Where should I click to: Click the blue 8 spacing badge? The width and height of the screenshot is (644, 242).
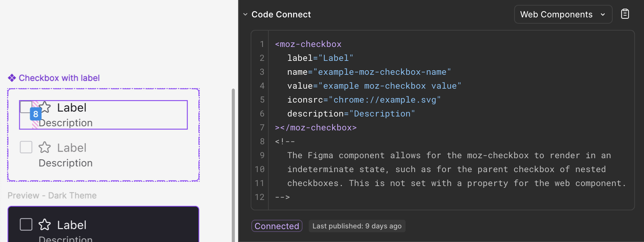(36, 114)
